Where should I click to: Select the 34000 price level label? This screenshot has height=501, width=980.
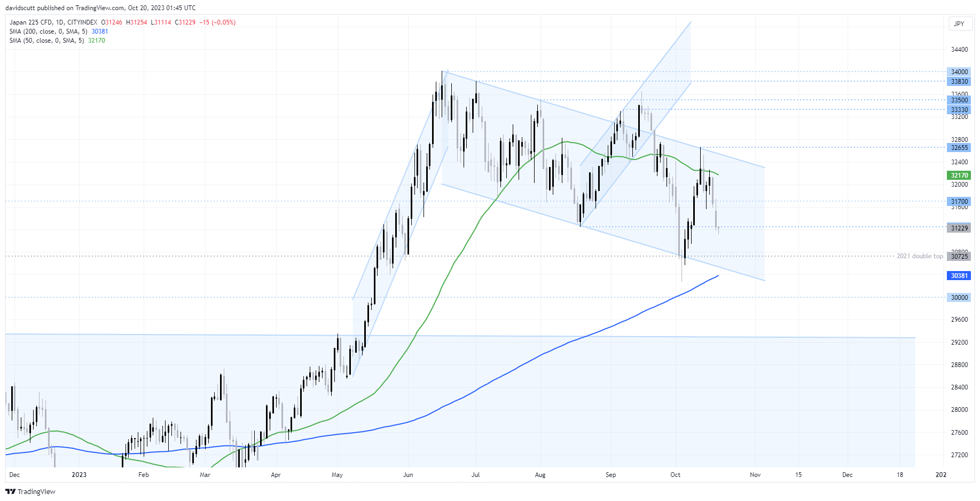[x=959, y=71]
